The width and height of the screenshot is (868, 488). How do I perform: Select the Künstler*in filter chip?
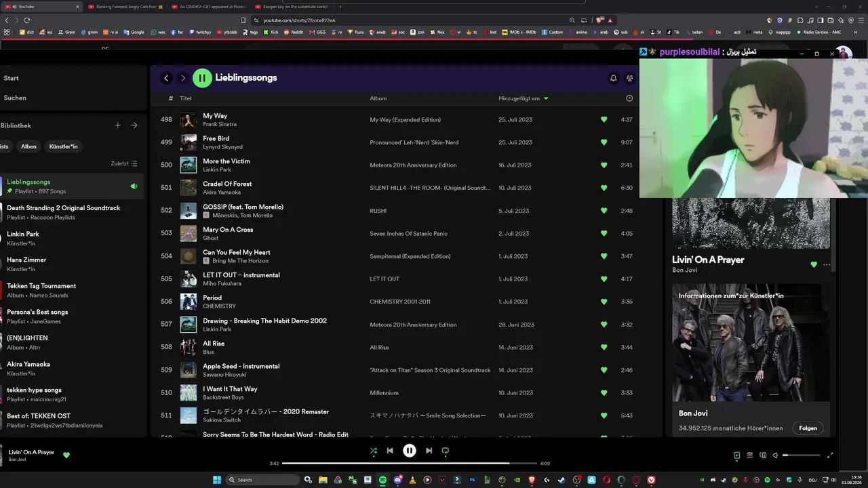[63, 146]
